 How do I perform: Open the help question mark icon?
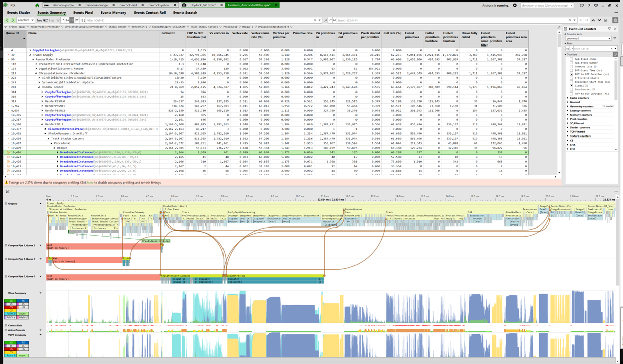click(x=589, y=5)
